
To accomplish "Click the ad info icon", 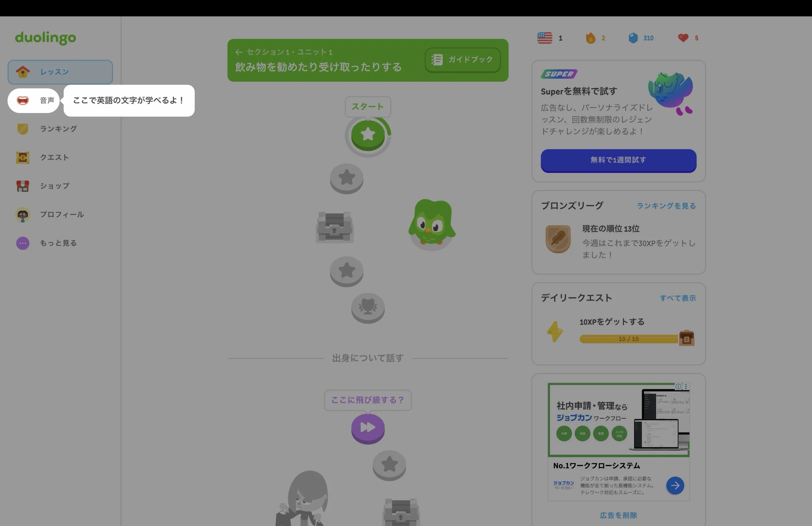I will tap(678, 386).
